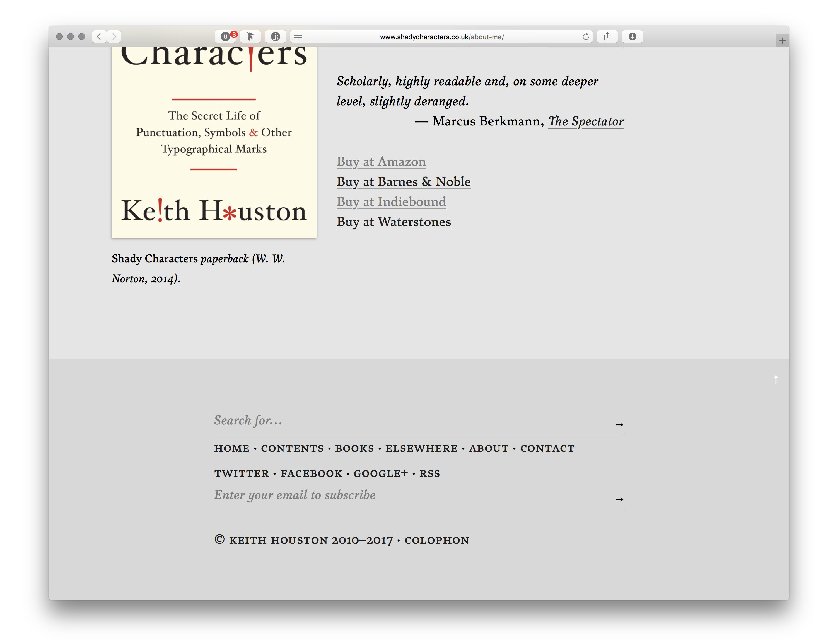Open The Spectator review link

586,121
